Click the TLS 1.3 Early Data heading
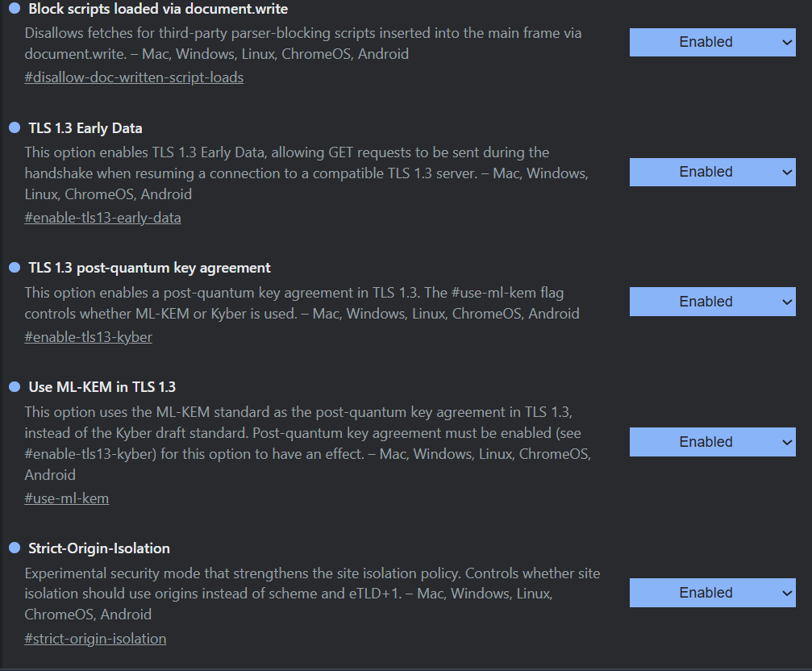Image resolution: width=812 pixels, height=671 pixels. [x=85, y=127]
